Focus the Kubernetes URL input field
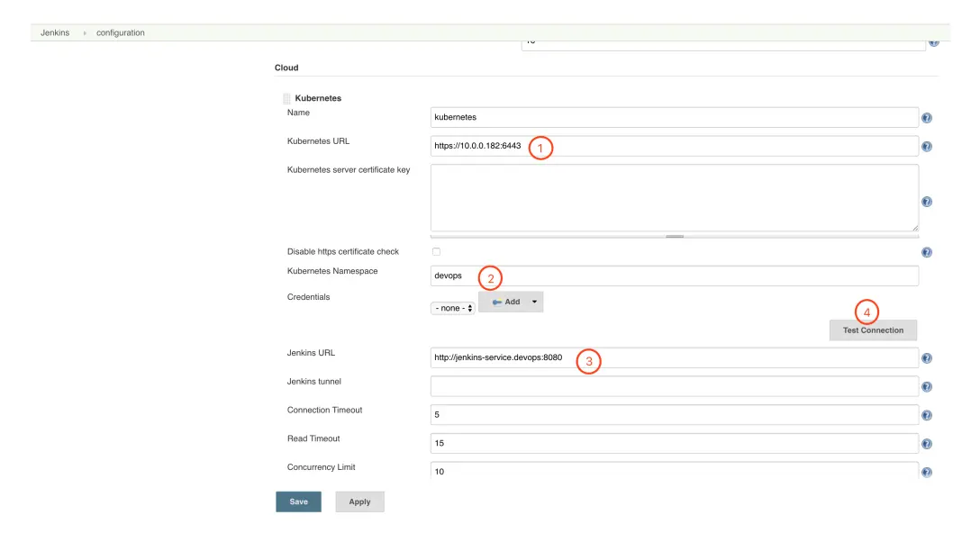This screenshot has height=533, width=980. (675, 146)
